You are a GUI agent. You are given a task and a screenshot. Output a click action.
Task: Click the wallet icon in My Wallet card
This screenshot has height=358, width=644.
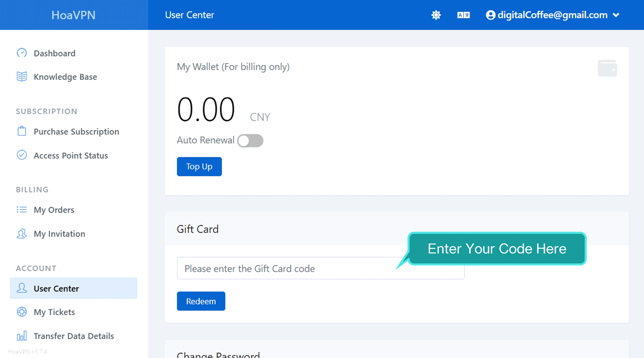(607, 68)
